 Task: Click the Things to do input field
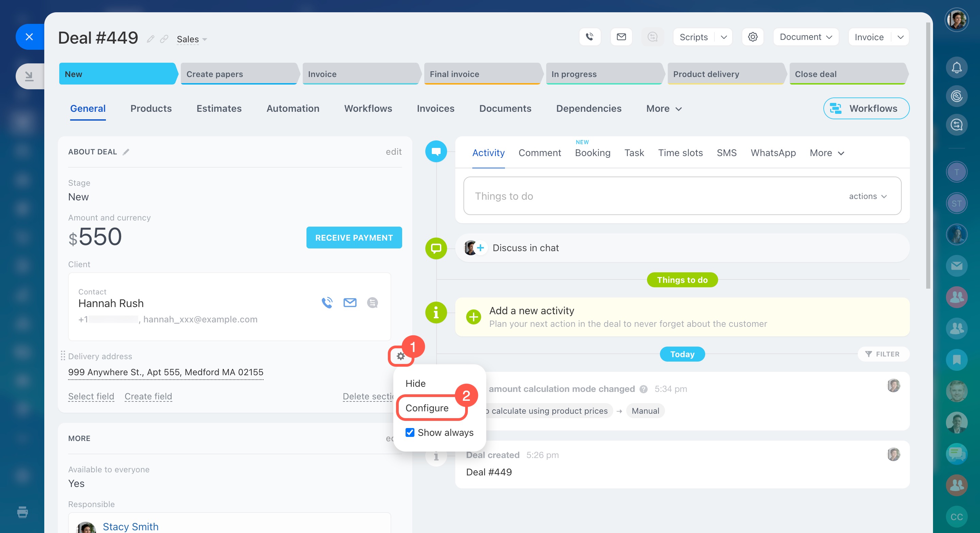click(x=609, y=196)
